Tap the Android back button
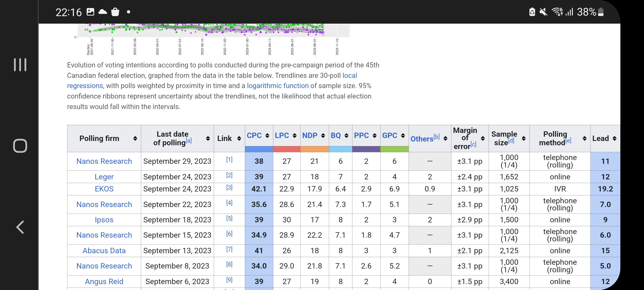644x290 pixels. [20, 227]
